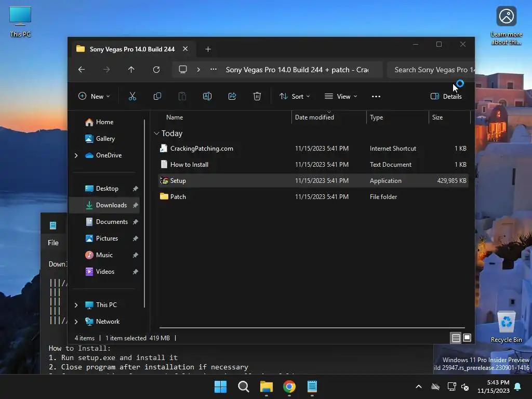Click the Paste clipboard icon
This screenshot has width=532, height=399.
(182, 96)
